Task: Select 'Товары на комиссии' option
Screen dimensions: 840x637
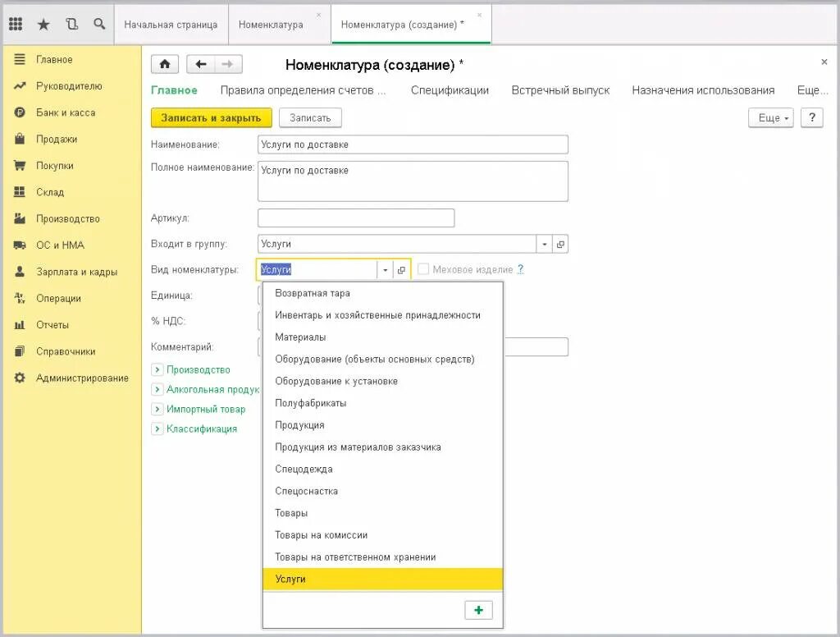Action: 382,535
